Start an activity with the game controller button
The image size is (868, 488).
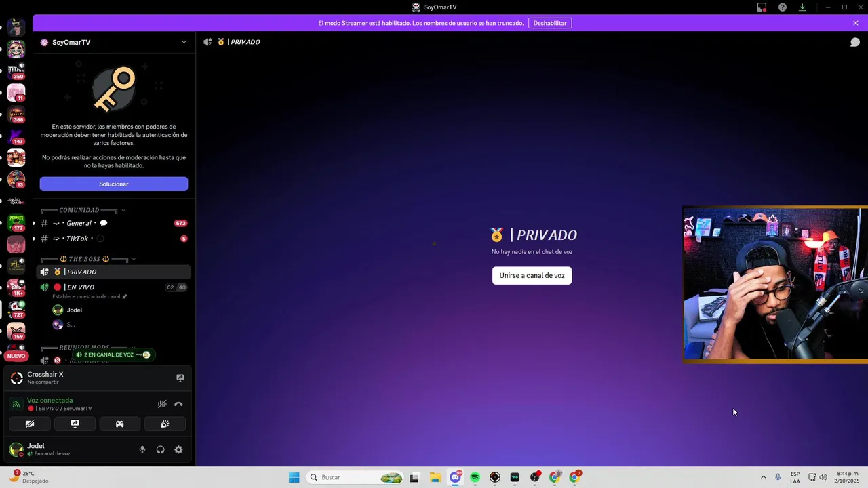(120, 424)
